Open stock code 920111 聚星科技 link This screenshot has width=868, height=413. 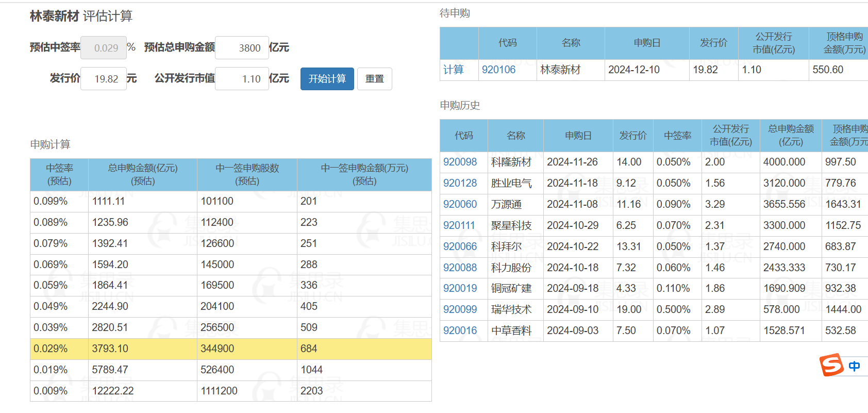[x=459, y=225]
